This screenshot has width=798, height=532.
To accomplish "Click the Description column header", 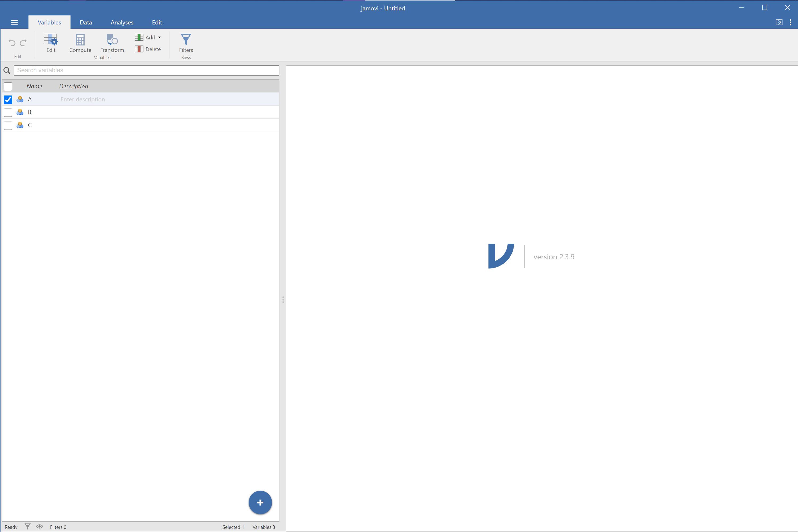I will 74,86.
